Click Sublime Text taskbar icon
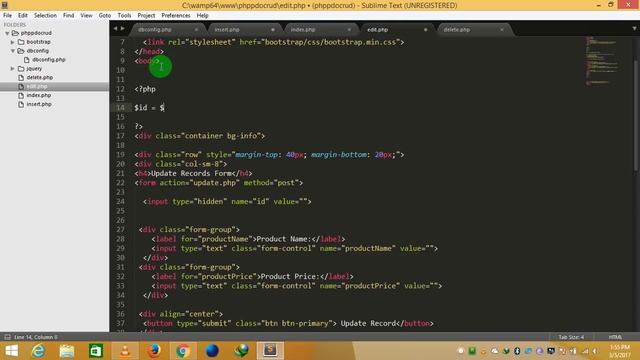Image resolution: width=640 pixels, height=360 pixels. point(270,350)
